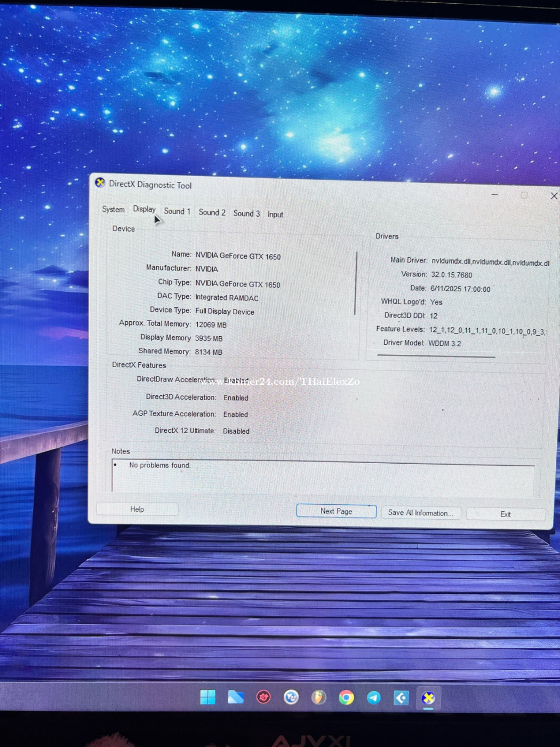
Task: Click the Main Driver nvldumdx.dll value
Action: 490,262
